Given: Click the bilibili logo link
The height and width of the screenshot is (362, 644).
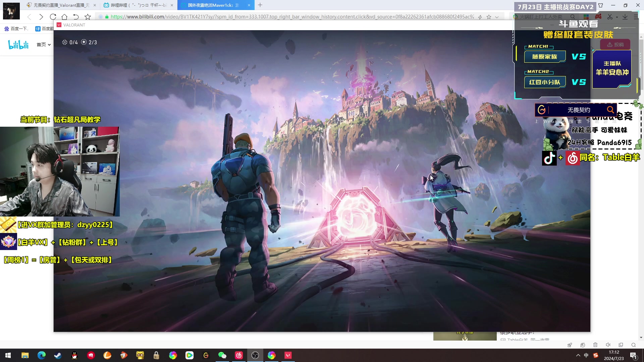Looking at the screenshot, I should coord(18,45).
